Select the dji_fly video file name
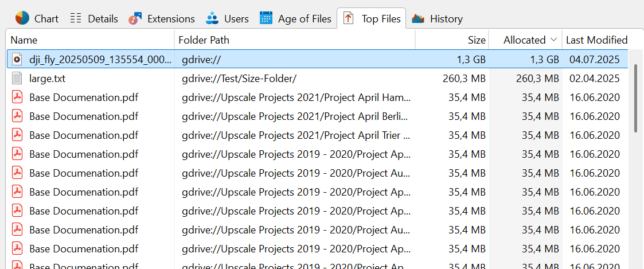Screen dimensions: 644x269 click(100, 59)
